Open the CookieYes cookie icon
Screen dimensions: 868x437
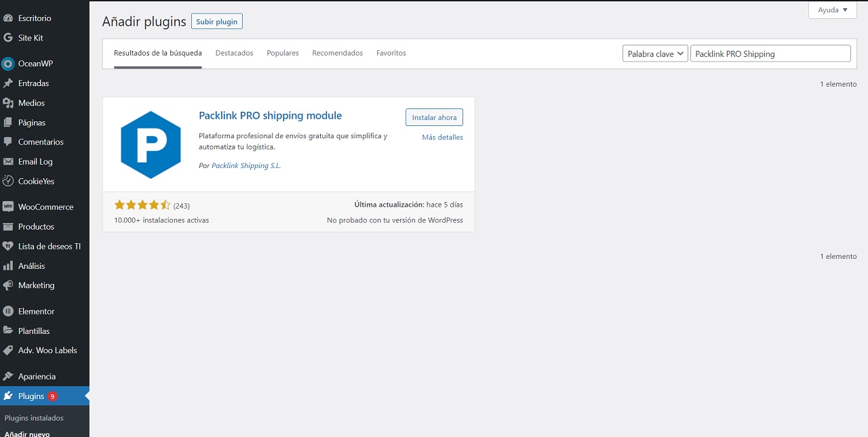coord(8,182)
